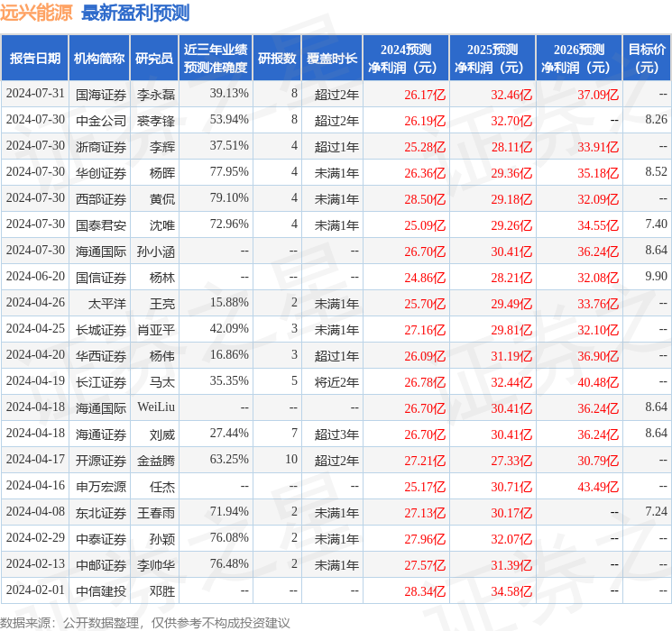The height and width of the screenshot is (631, 672).
Task: Click the 国泰君安 institution cell
Action: point(101,224)
